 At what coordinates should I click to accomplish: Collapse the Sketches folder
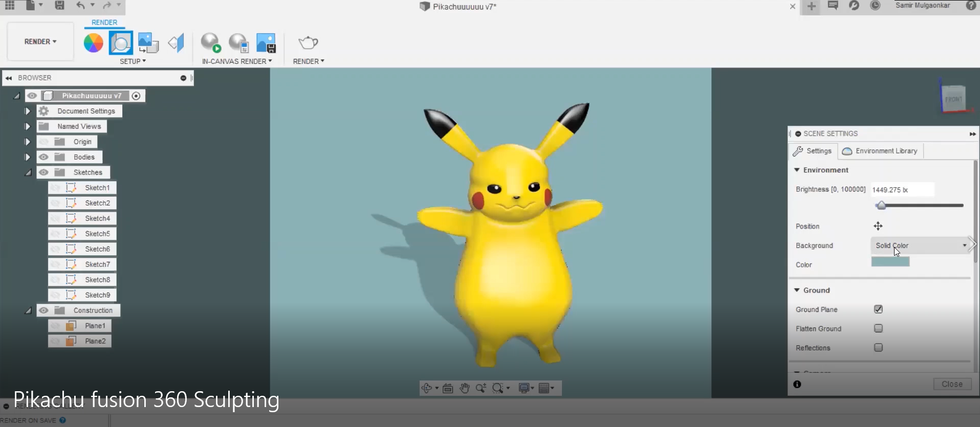point(28,173)
